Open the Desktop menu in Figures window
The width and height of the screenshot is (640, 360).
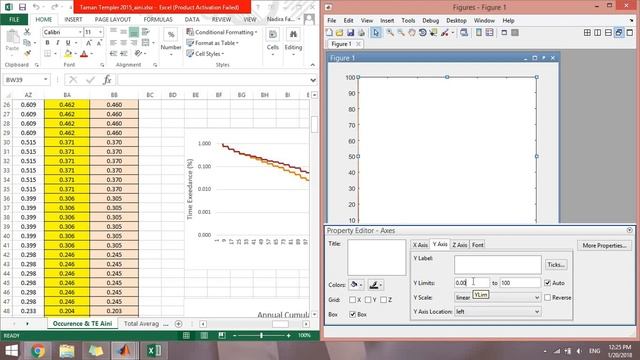tap(456, 20)
